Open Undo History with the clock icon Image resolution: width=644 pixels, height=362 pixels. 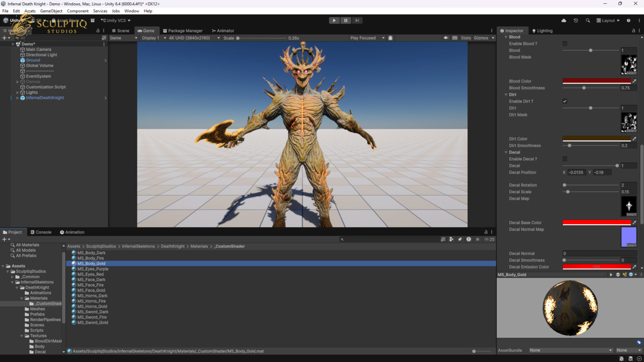click(x=576, y=20)
